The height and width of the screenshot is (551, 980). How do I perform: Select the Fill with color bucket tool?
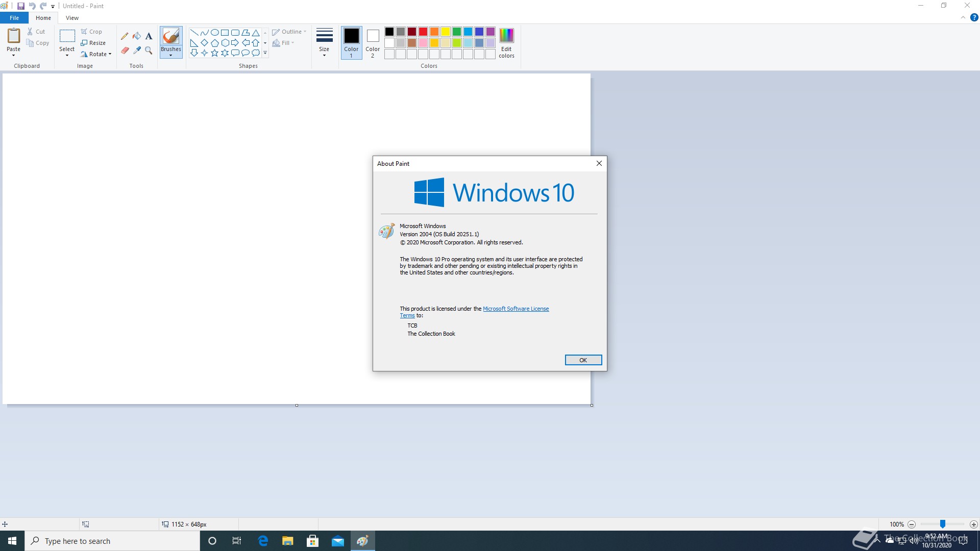click(137, 36)
